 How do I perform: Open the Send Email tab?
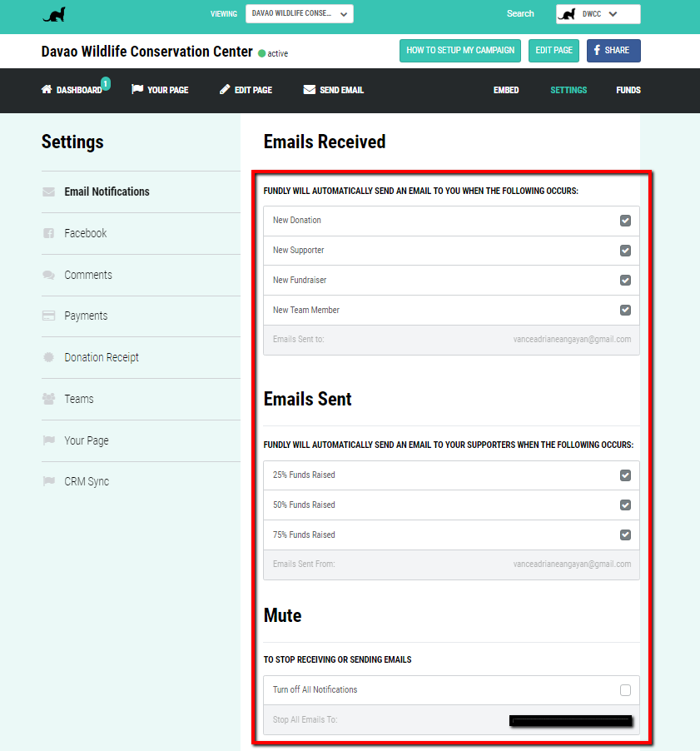(333, 90)
